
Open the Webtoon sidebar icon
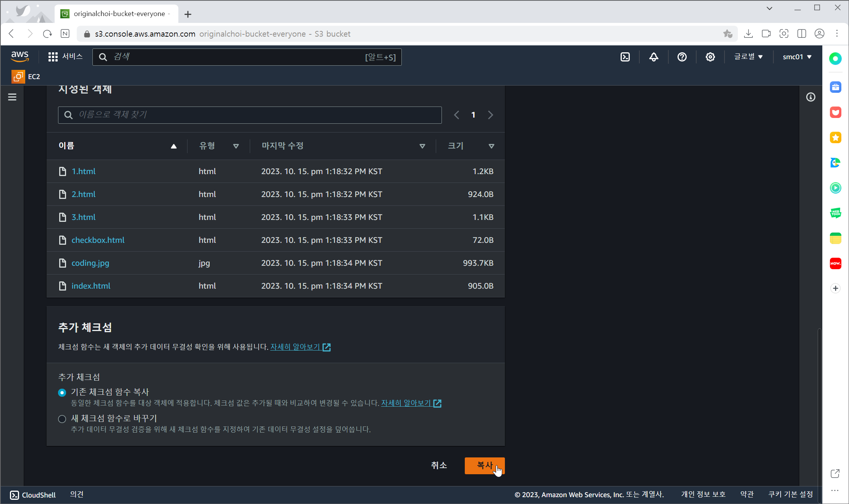coord(836,213)
